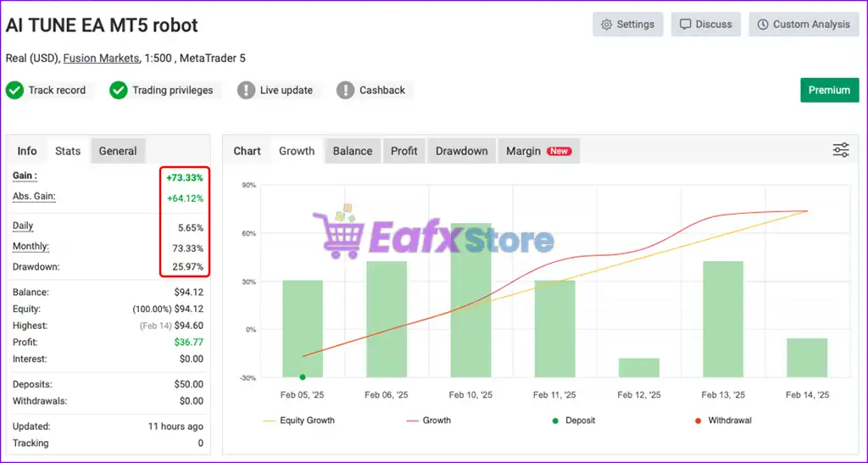Click the Feb 10 tallest green bar
This screenshot has height=463, width=868.
[471, 300]
